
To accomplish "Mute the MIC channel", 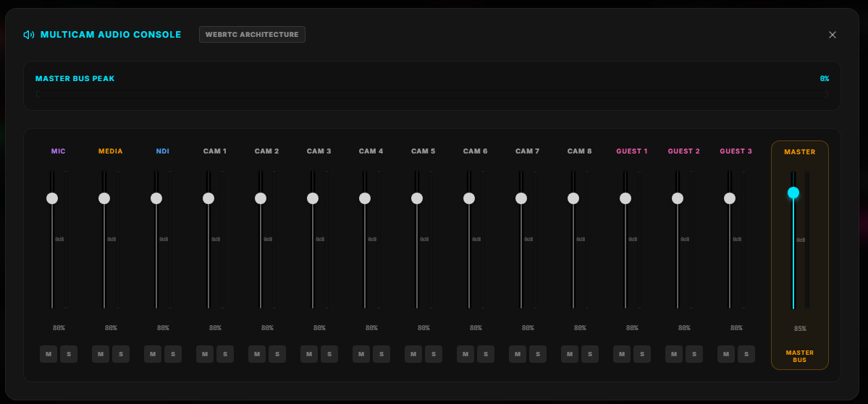I will click(49, 354).
